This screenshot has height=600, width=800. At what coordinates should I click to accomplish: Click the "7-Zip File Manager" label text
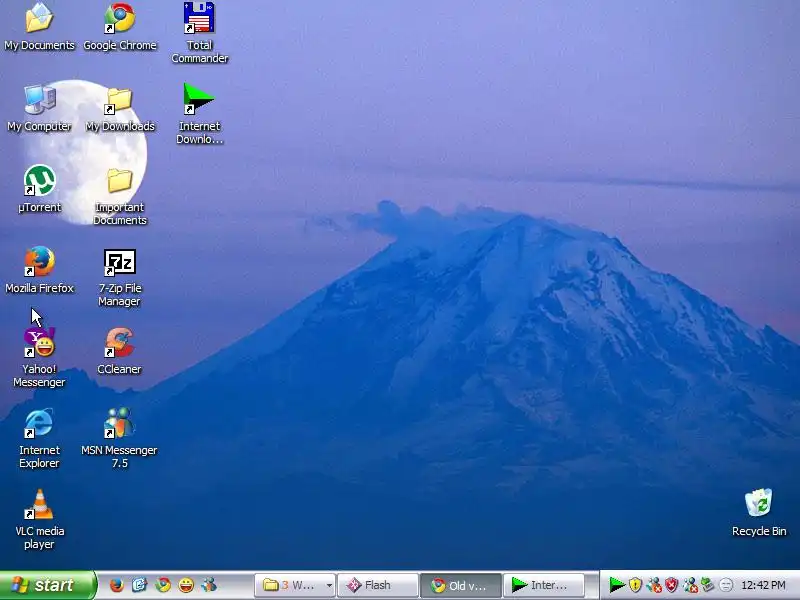tap(119, 294)
